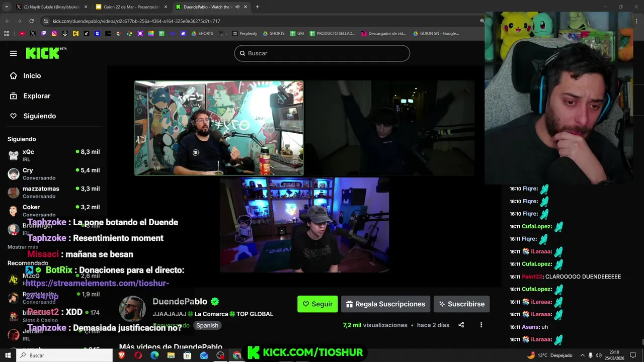Screen dimensions: 644x362
Task: Click the address bar URL
Action: pyautogui.click(x=136, y=21)
